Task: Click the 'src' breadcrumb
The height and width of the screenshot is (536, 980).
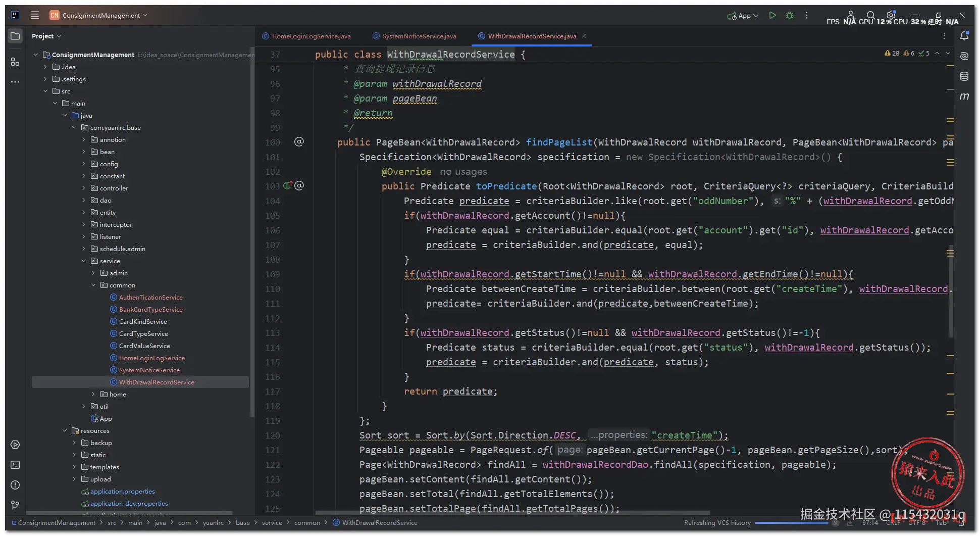Action: click(112, 522)
